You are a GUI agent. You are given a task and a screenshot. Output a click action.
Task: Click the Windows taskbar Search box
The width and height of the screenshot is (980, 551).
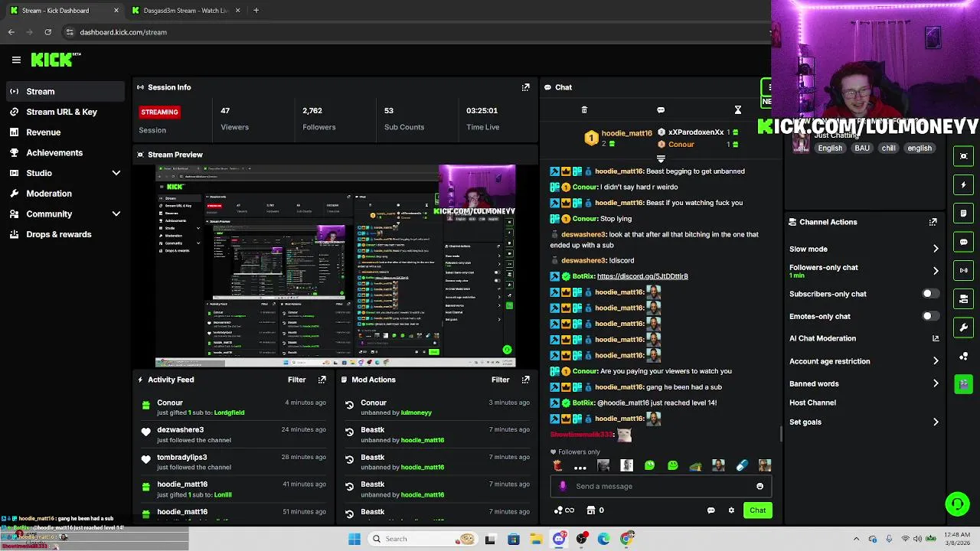[x=421, y=539]
